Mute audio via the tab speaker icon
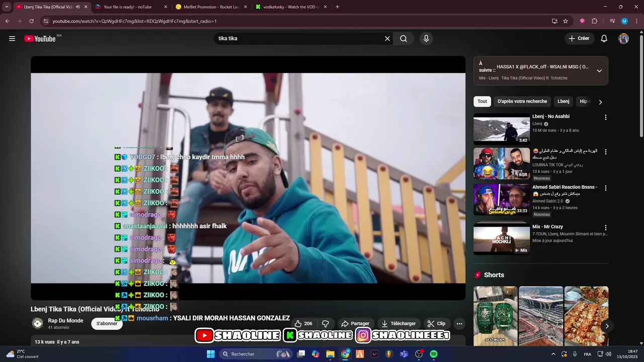 [x=77, y=7]
